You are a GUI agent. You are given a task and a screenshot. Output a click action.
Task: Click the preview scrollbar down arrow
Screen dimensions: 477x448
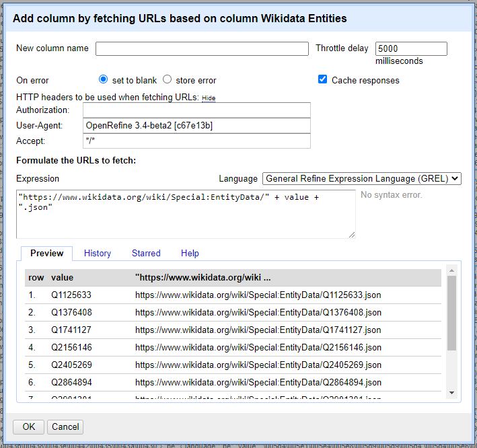click(451, 393)
